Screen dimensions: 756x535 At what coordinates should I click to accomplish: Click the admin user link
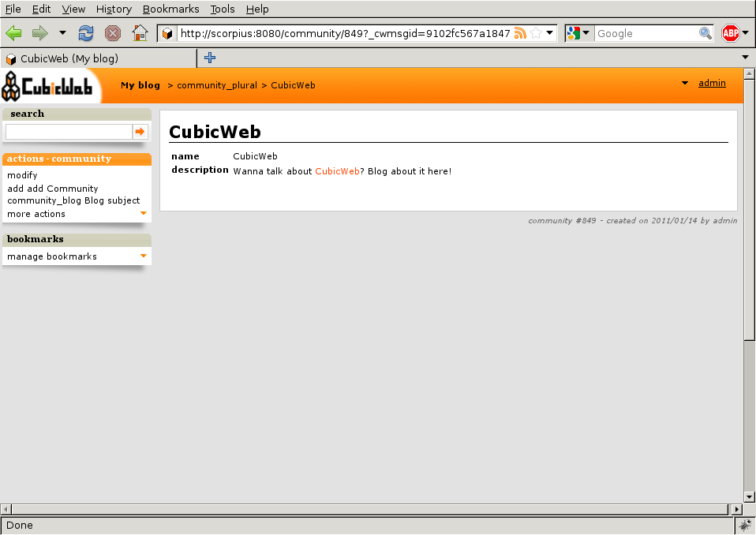(x=712, y=83)
